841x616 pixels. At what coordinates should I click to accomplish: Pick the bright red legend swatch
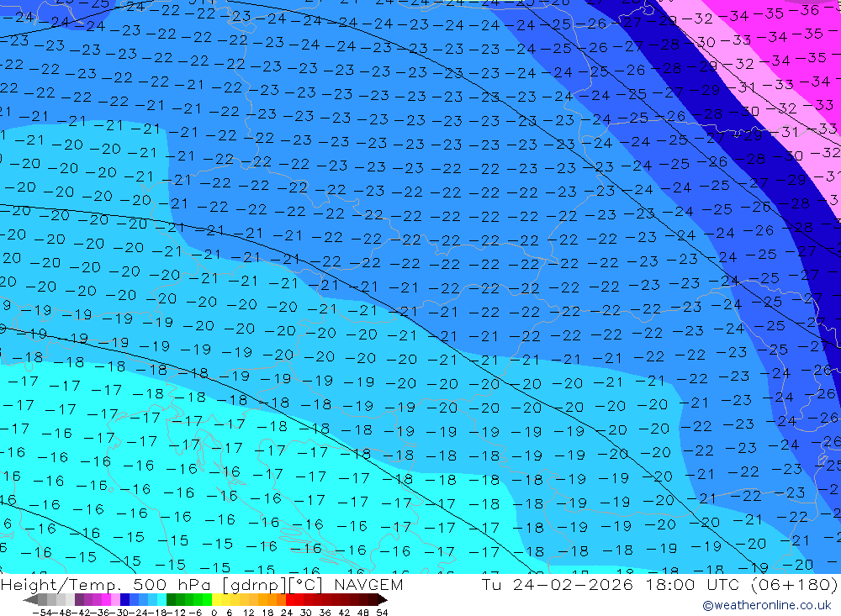tap(290, 600)
